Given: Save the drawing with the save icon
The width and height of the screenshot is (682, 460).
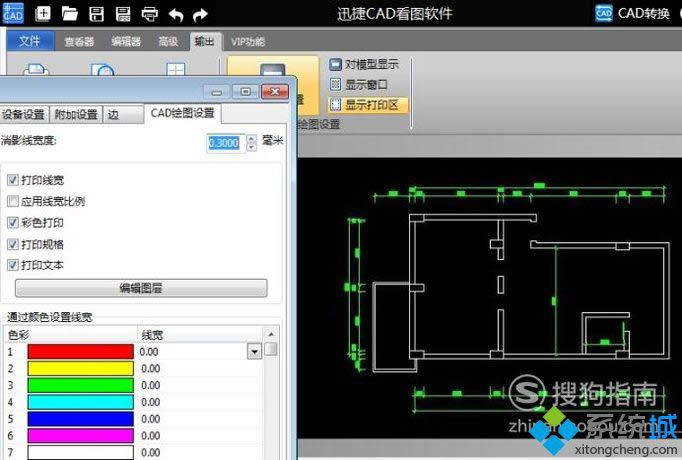Looking at the screenshot, I should tap(97, 14).
